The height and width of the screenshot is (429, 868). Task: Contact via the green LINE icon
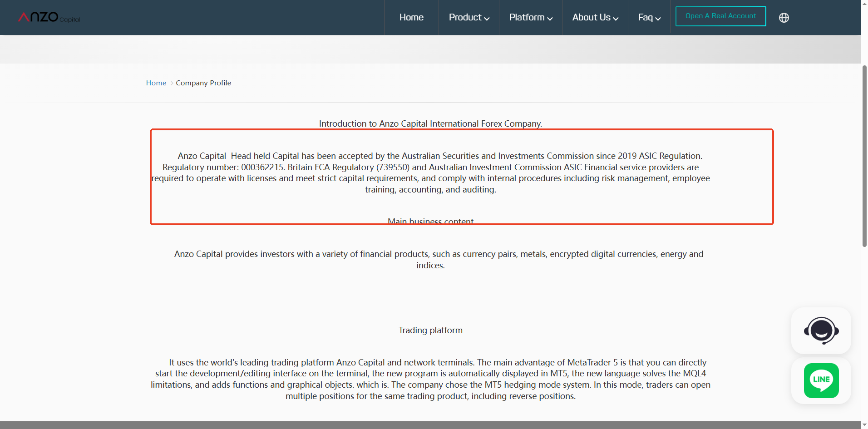[821, 380]
